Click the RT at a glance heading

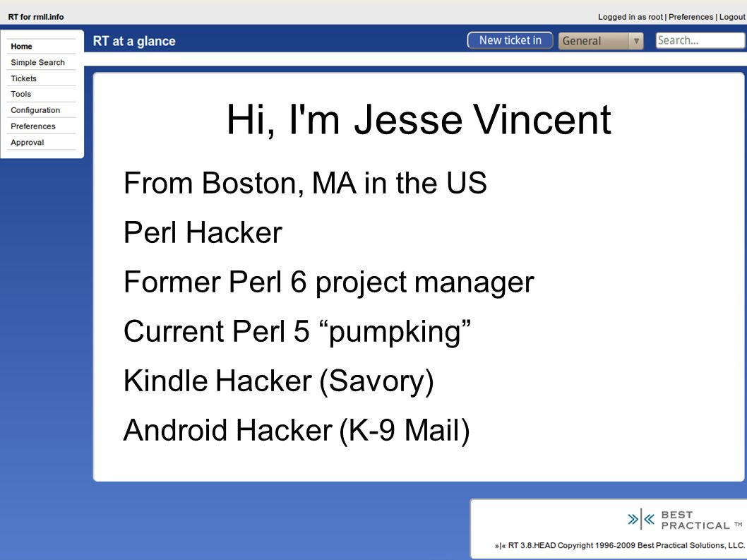[x=134, y=42]
